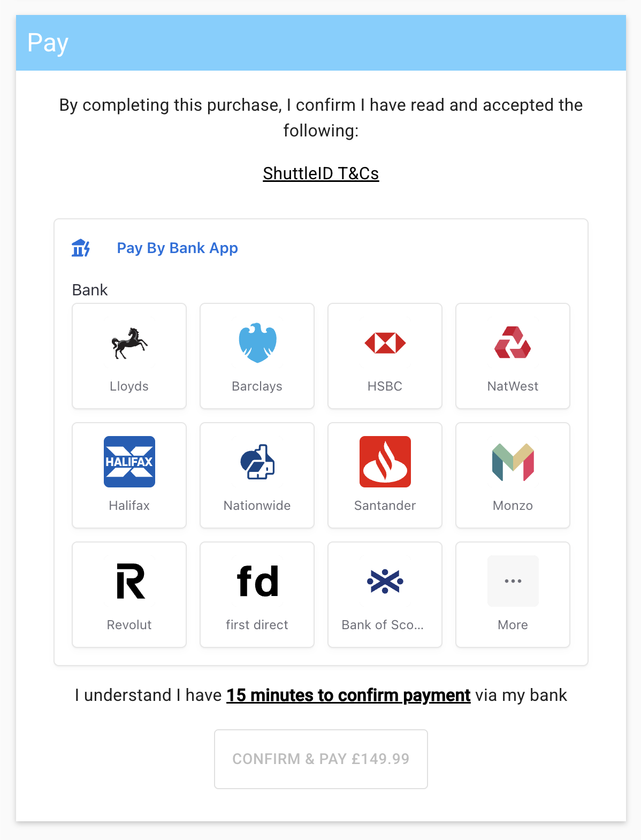The image size is (641, 840).
Task: Select the Santander flame icon
Action: point(384,462)
